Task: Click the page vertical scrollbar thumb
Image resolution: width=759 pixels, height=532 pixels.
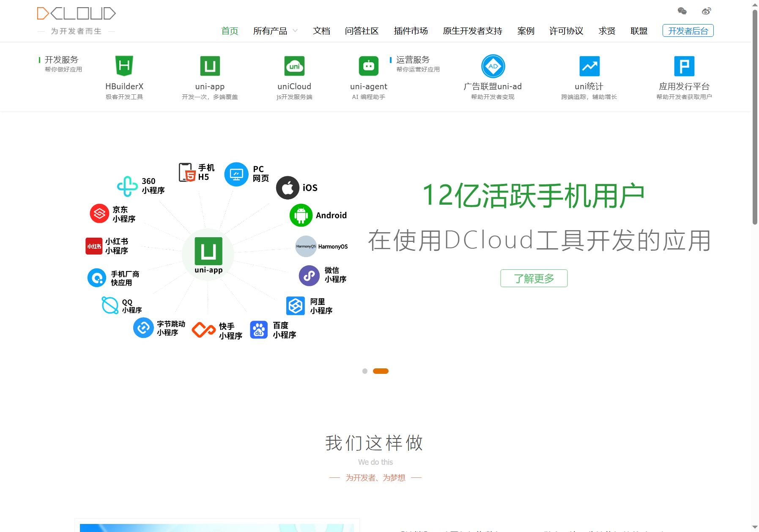Action: (x=755, y=116)
